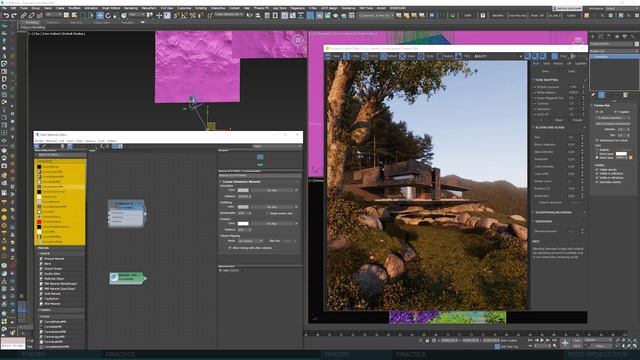Click the Redo arrow in main toolbar
This screenshot has height=360, width=640.
click(x=14, y=16)
